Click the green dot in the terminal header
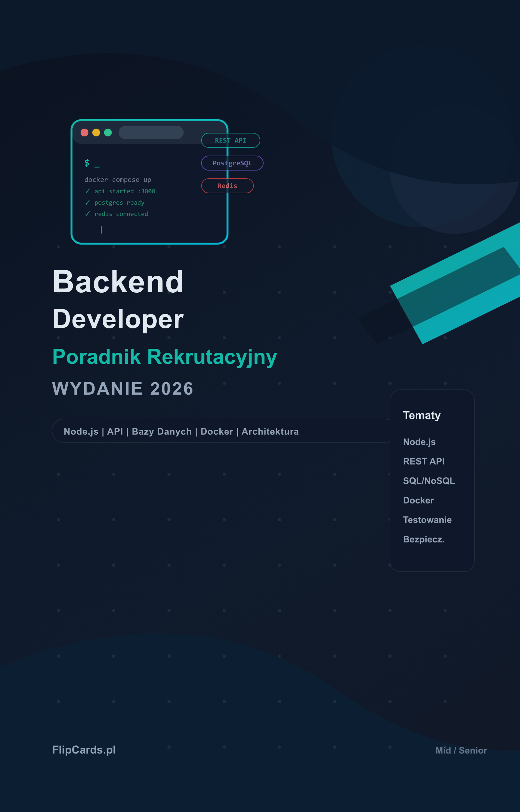 pyautogui.click(x=108, y=133)
